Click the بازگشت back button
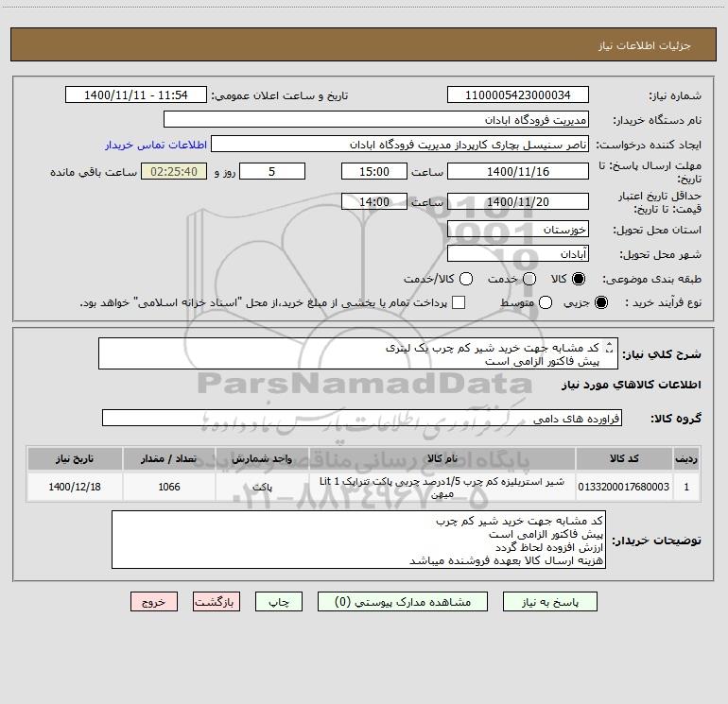This screenshot has width=728, height=704. coord(217,601)
